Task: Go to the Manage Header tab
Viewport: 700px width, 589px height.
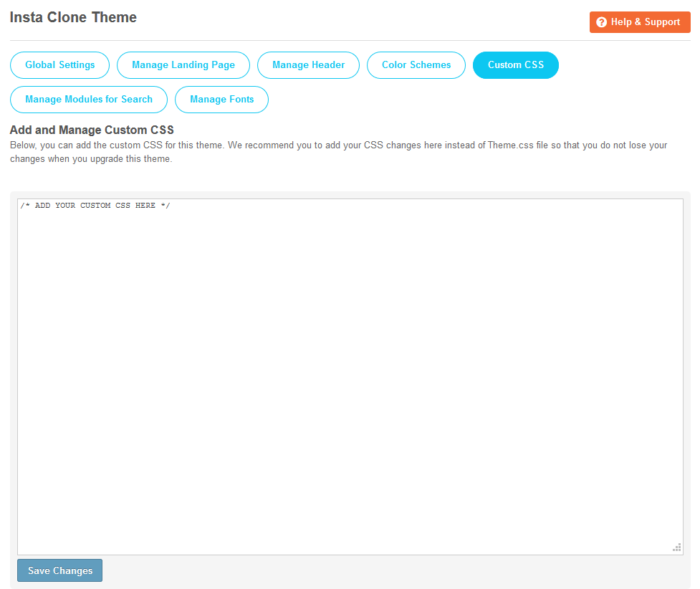Action: (x=308, y=65)
